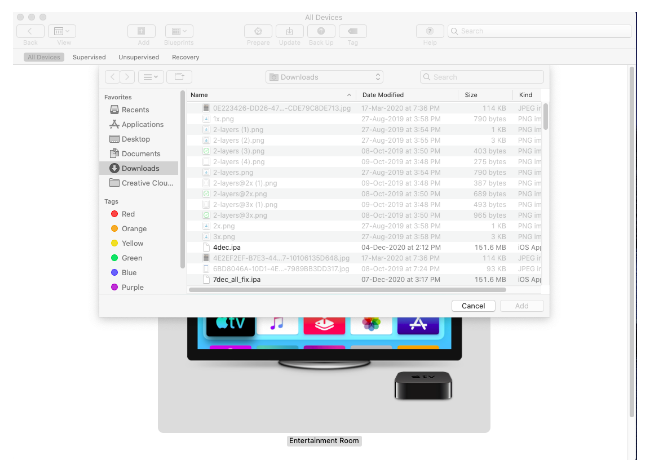The height and width of the screenshot is (465, 653).
Task: Click the Back Up toolbar icon
Action: (x=321, y=31)
